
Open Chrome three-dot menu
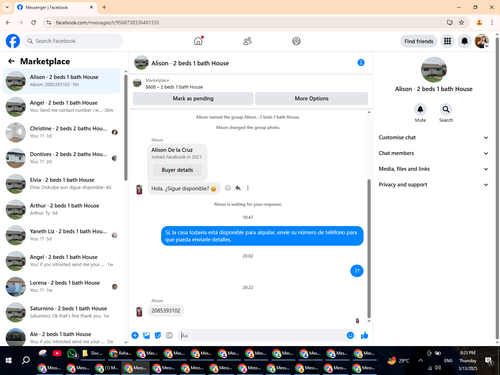coord(492,22)
